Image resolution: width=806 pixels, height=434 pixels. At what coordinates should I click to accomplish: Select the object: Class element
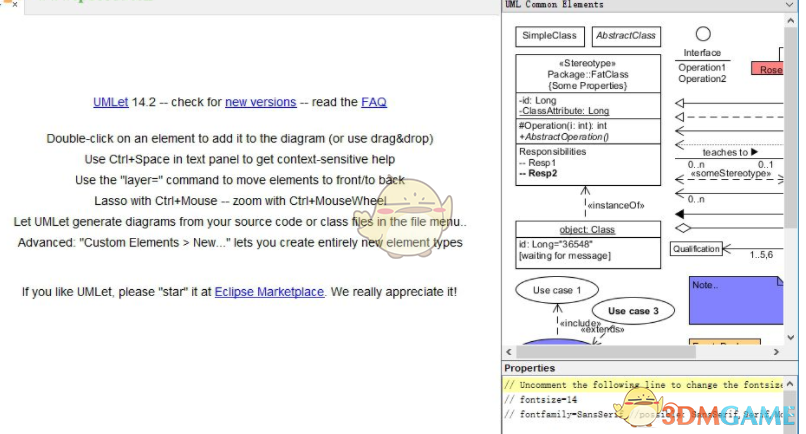point(588,245)
